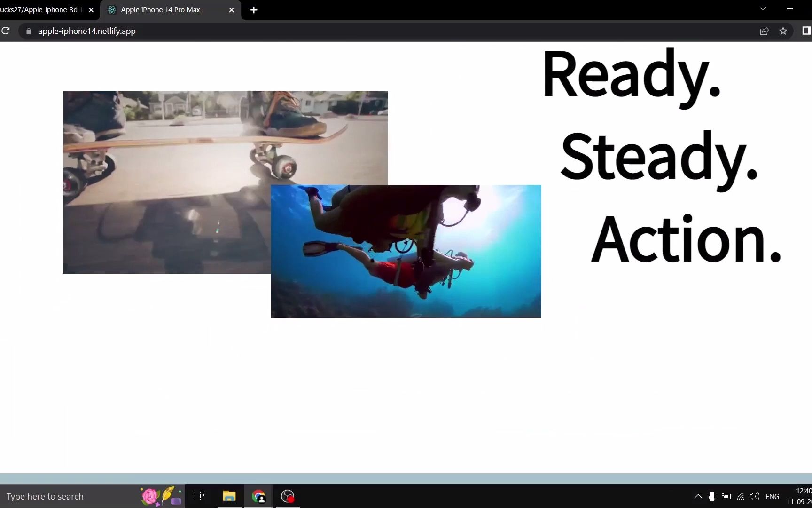Viewport: 812px width, 508px height.
Task: Bookmark this page with the star icon
Action: [x=783, y=31]
